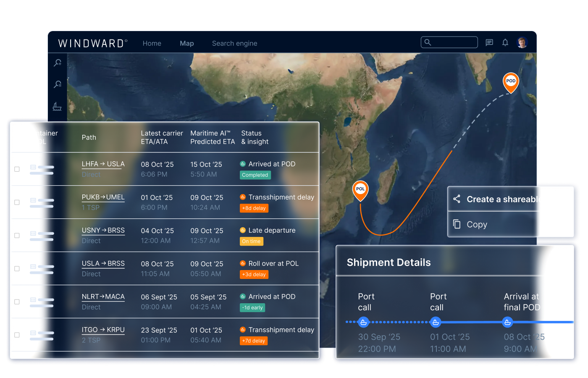Click the +8d delay status badge

tap(254, 208)
